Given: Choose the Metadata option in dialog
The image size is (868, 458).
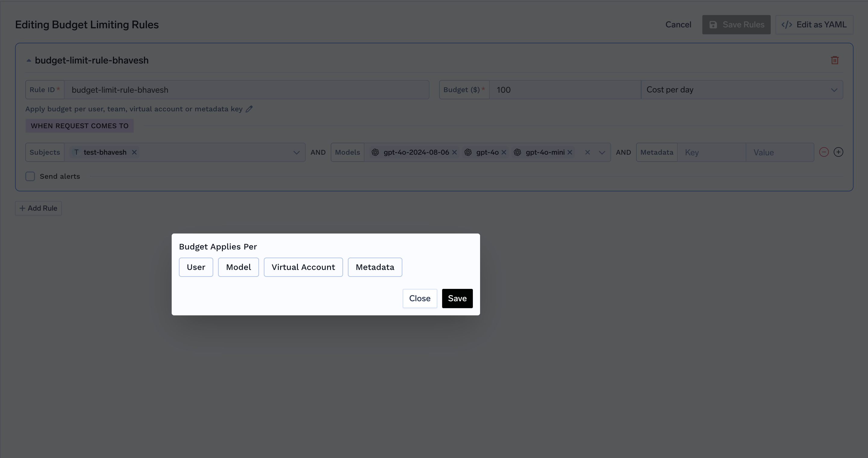Looking at the screenshot, I should coord(375,267).
